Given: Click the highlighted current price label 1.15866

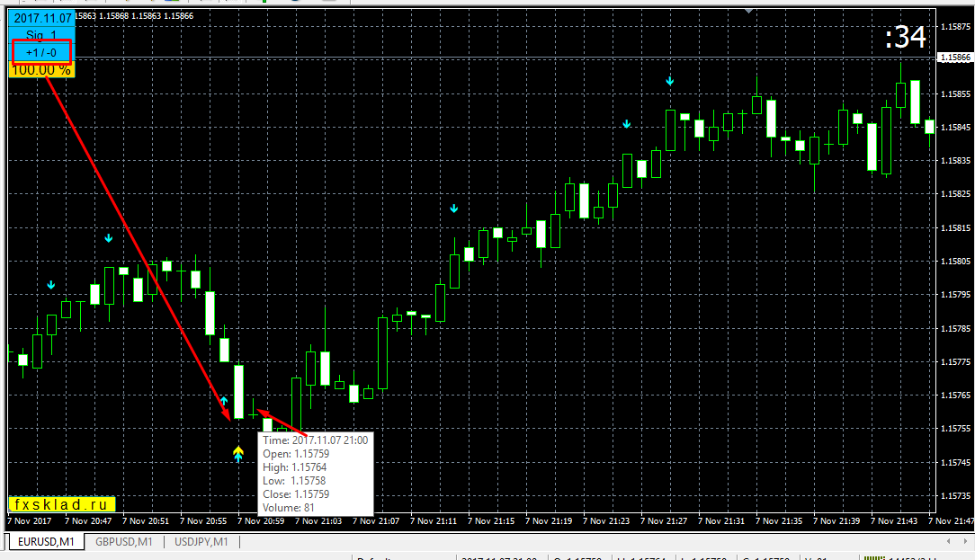Looking at the screenshot, I should click(956, 58).
